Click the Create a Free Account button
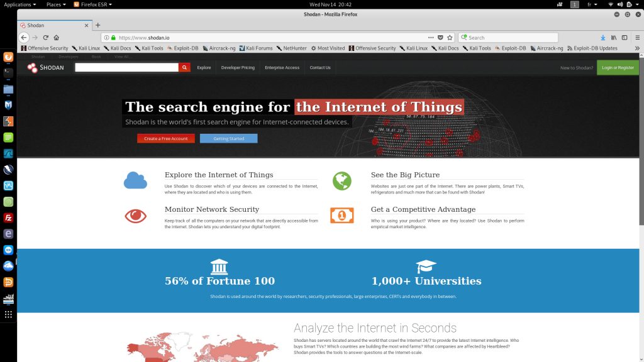The width and height of the screenshot is (644, 362). coord(165,138)
